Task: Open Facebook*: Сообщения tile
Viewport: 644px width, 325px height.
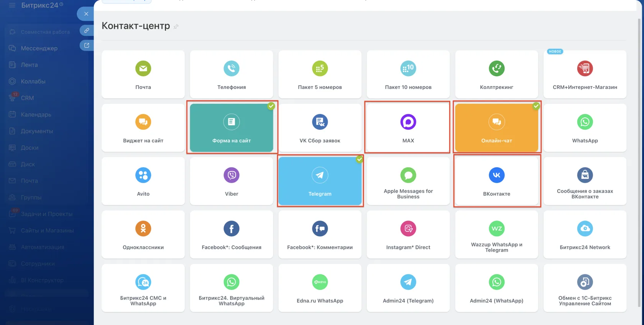Action: [x=232, y=234]
